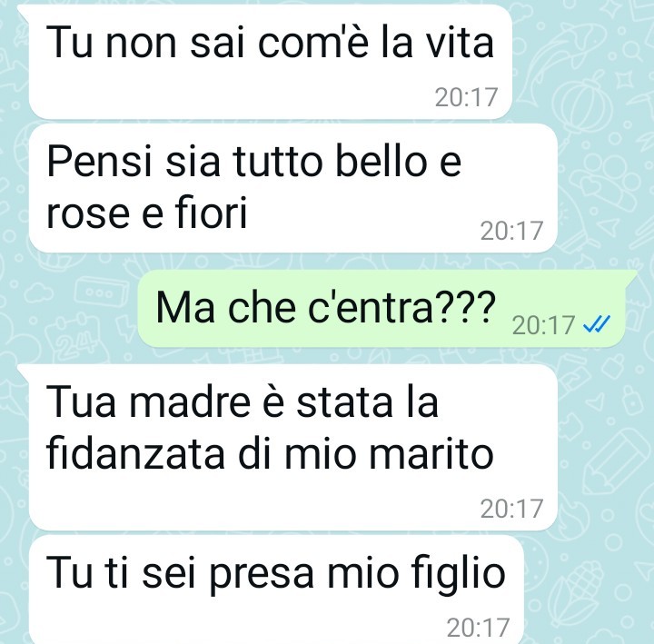Tap the 20:17 time on the green bubble
The image size is (654, 644).
pos(543,325)
